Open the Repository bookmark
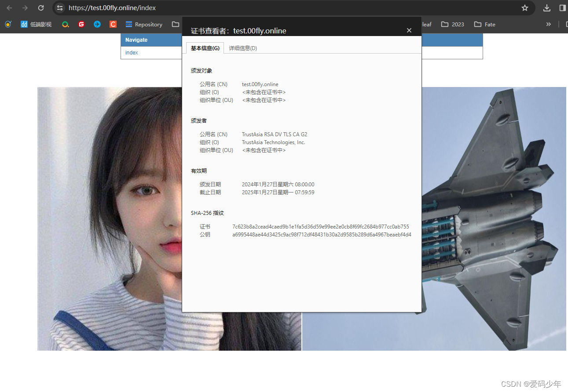 pyautogui.click(x=144, y=25)
